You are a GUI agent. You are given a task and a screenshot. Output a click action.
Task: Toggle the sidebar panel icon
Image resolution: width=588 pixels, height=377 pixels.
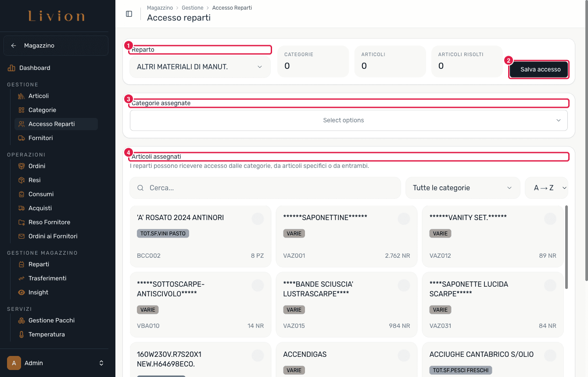(x=129, y=14)
